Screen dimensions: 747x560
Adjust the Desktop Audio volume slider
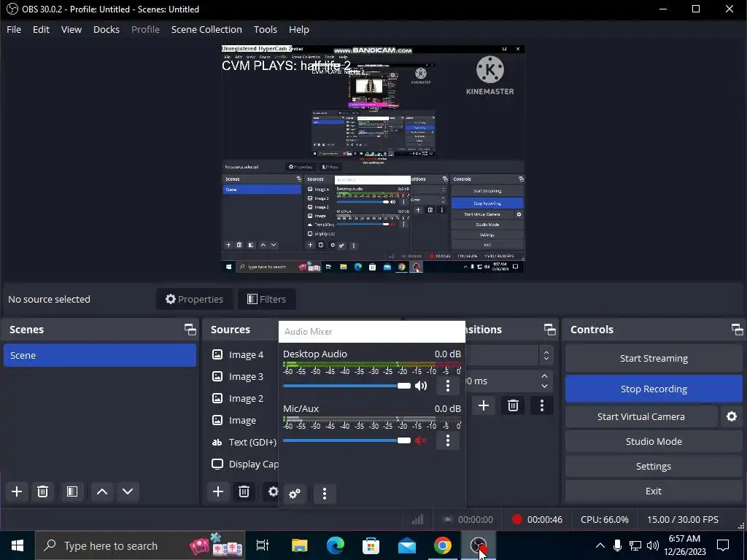click(x=347, y=386)
